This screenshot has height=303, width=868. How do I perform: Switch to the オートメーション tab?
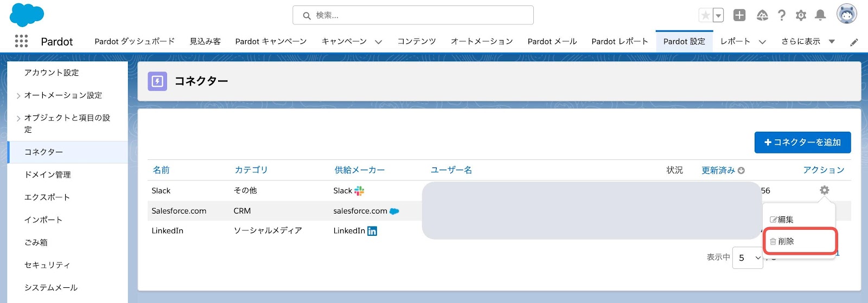point(482,41)
